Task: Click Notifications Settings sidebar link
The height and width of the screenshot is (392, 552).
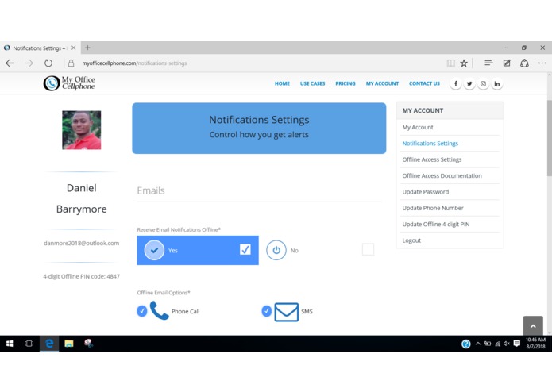Action: (x=430, y=144)
